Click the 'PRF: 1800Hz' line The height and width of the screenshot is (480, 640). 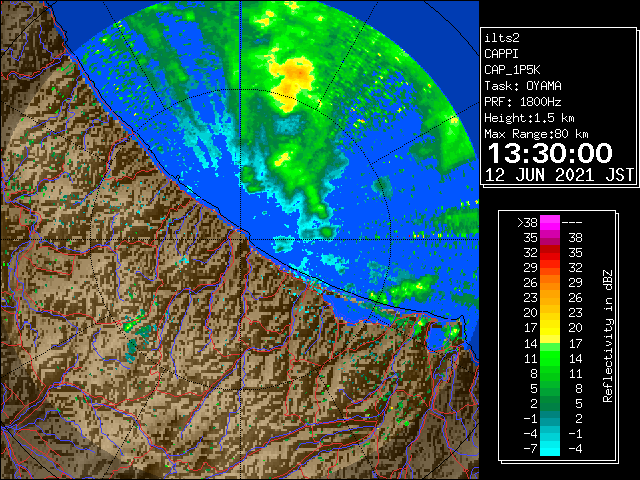pyautogui.click(x=523, y=102)
